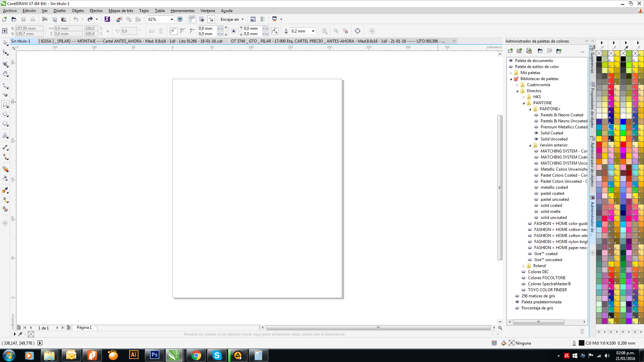
Task: Click the Paste clipboard icon
Action: pos(63,19)
